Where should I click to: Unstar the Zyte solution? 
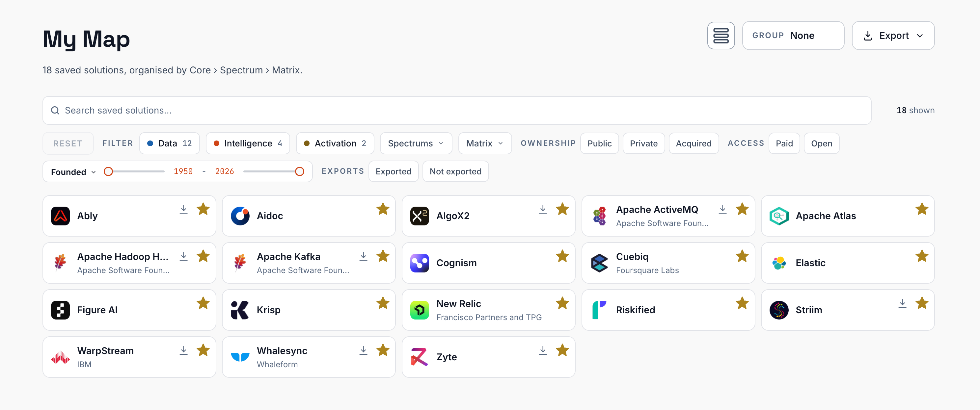coord(562,351)
